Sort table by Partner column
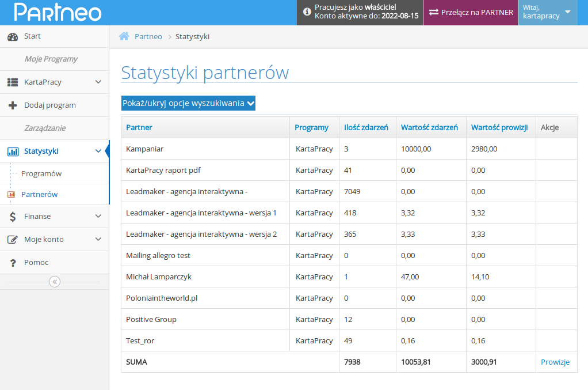This screenshot has width=588, height=390. [139, 127]
